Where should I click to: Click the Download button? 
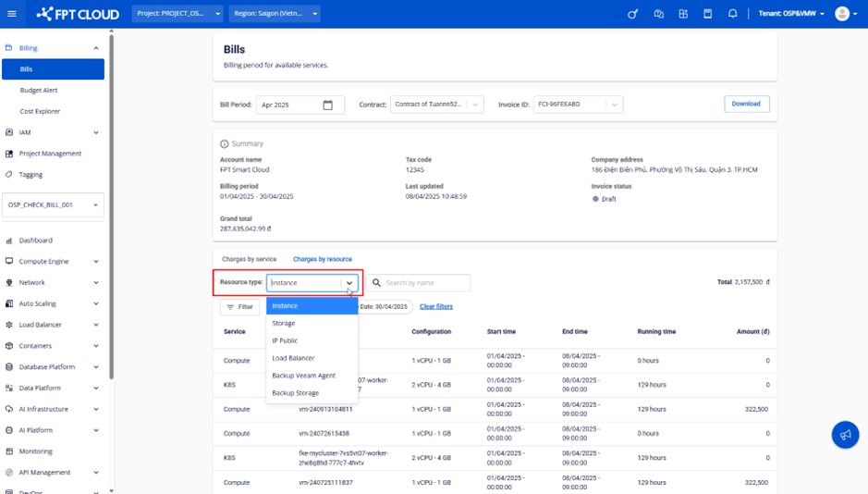click(746, 105)
